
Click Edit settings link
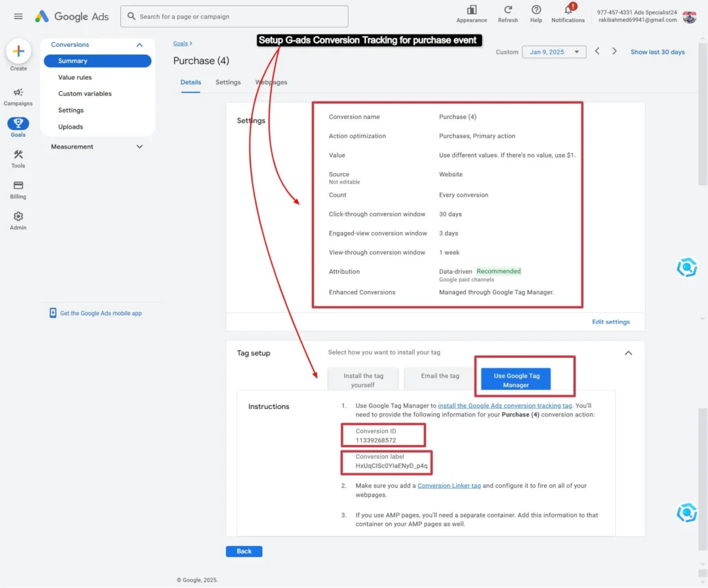611,322
